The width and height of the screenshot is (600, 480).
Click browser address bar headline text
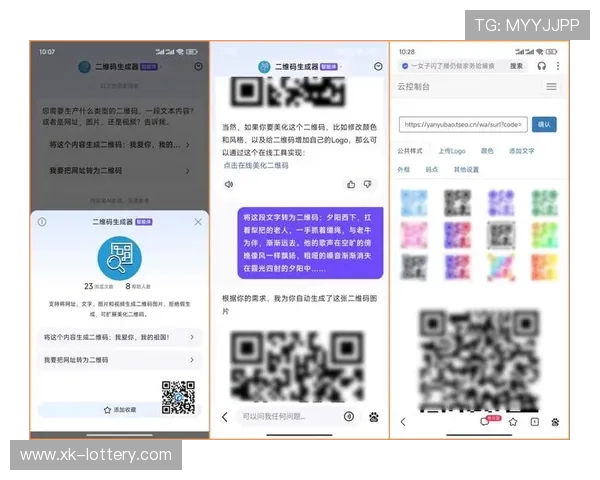click(x=453, y=66)
